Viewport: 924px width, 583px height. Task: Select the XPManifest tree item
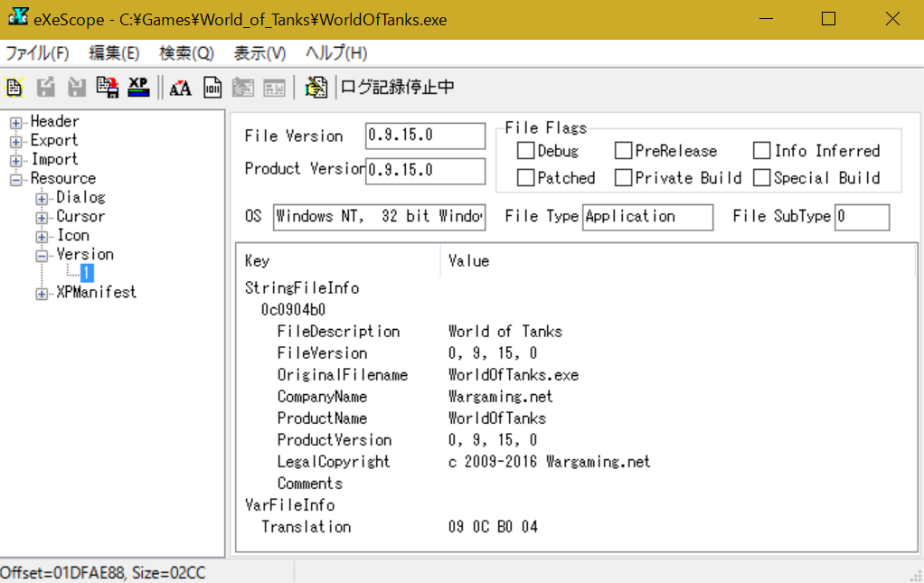pos(96,291)
